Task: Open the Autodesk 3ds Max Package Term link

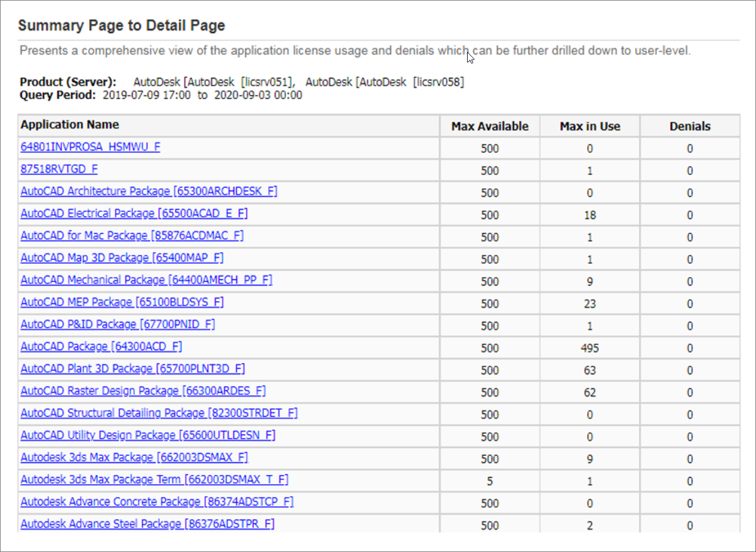Action: click(x=154, y=479)
